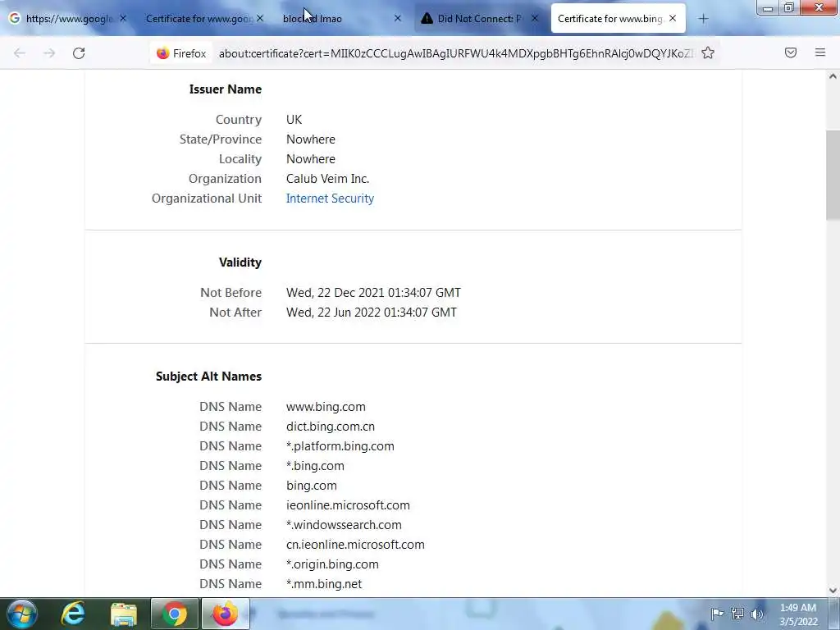Select the 'UK' country value
The image size is (840, 630).
[x=294, y=120]
